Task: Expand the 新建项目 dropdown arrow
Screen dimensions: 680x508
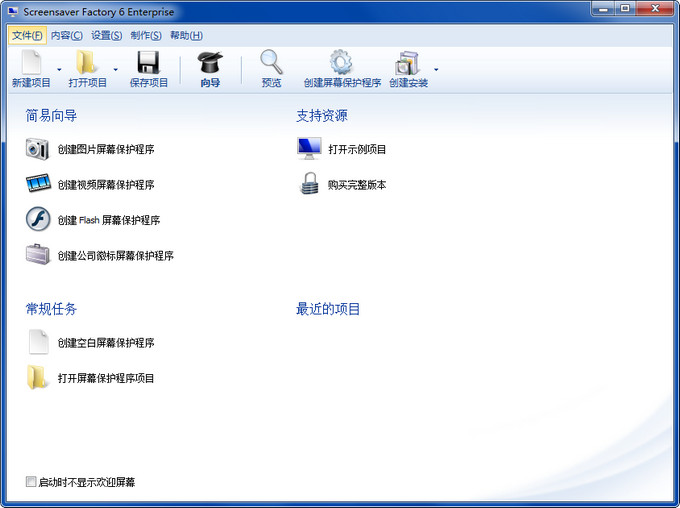Action: click(x=59, y=69)
